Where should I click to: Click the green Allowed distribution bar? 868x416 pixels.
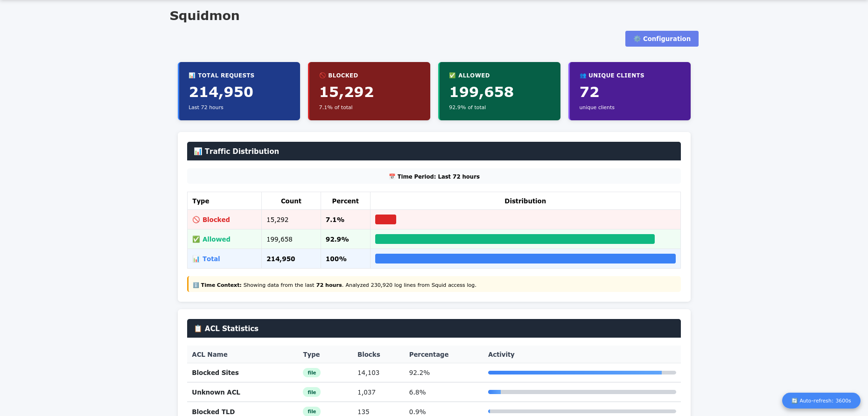pos(515,239)
